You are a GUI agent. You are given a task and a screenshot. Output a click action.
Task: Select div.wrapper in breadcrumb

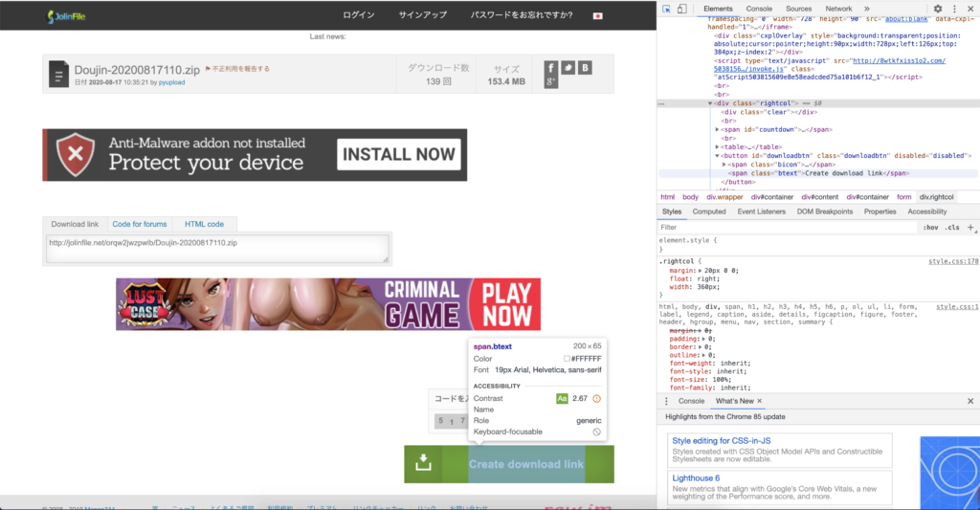click(x=724, y=197)
